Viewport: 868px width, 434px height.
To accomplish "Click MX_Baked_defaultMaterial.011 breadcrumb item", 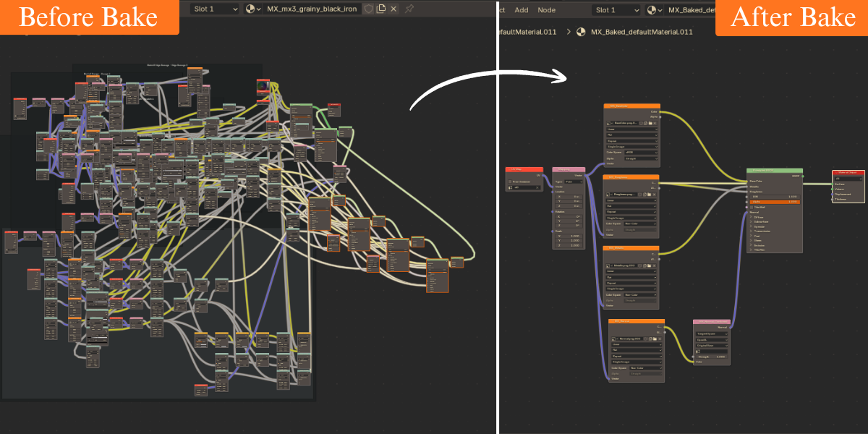I will [642, 32].
